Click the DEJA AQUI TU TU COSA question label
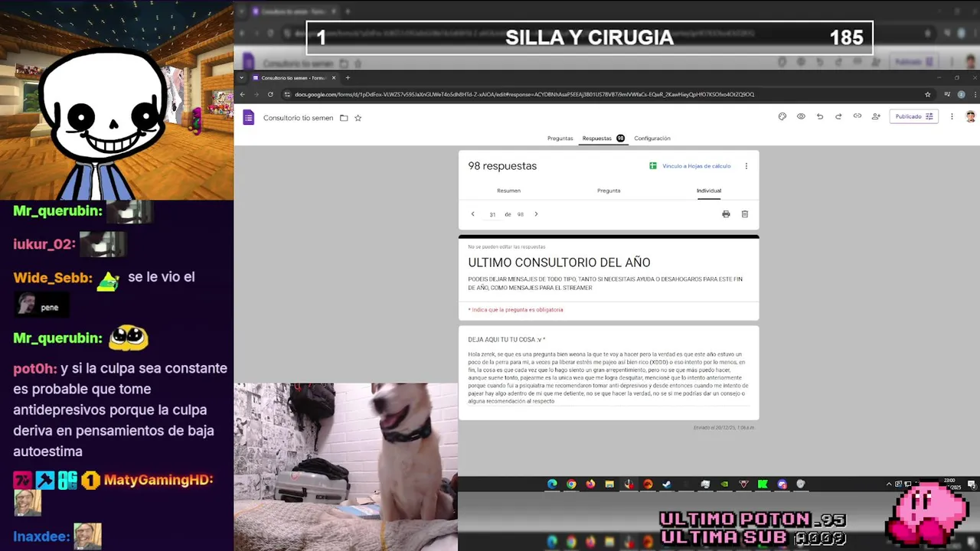The height and width of the screenshot is (551, 980). tap(506, 339)
